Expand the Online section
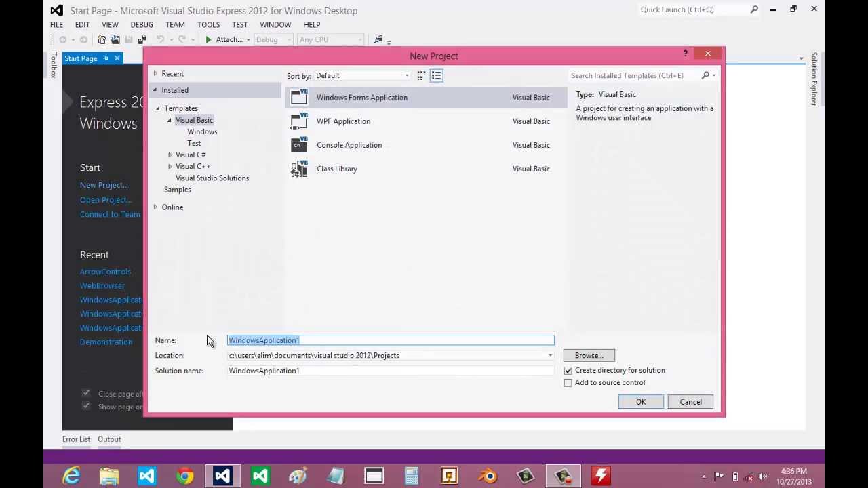This screenshot has height=488, width=868. click(x=155, y=207)
